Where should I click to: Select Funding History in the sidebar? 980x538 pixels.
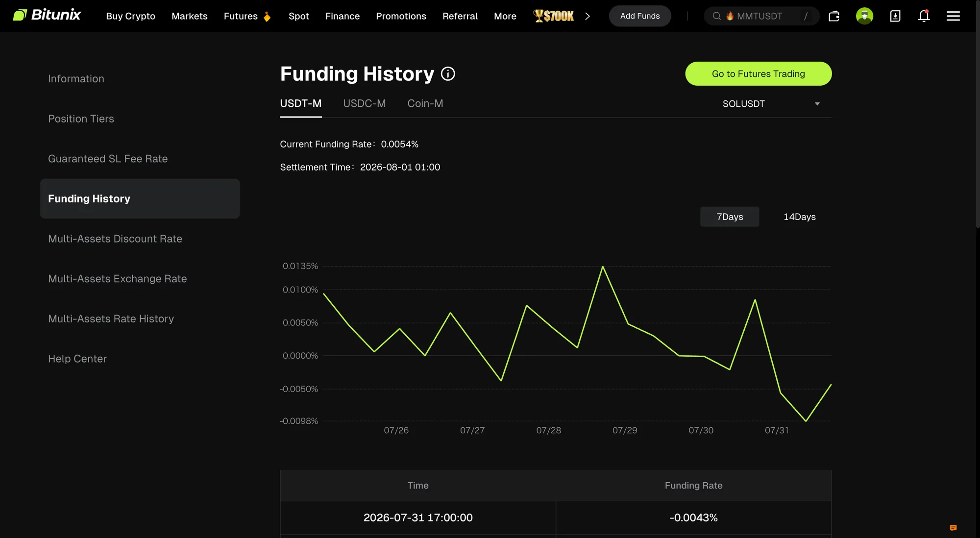140,198
